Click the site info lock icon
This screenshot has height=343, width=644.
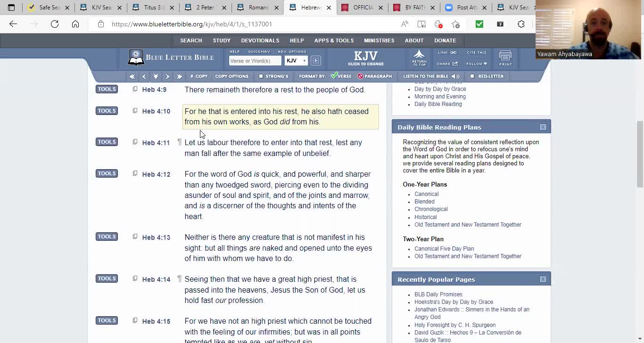(x=101, y=24)
